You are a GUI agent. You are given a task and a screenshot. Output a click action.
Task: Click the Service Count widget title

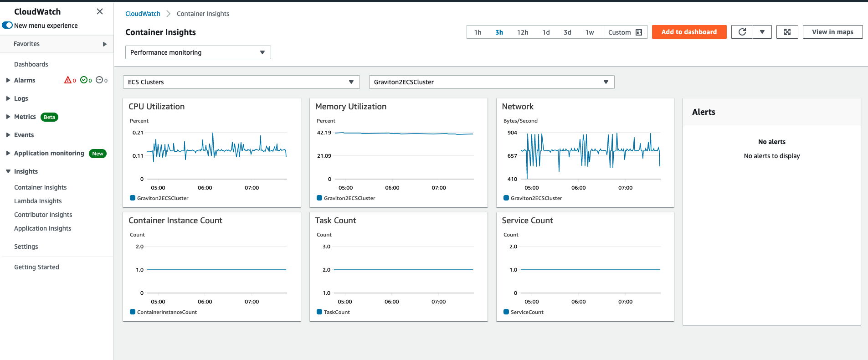(x=528, y=221)
